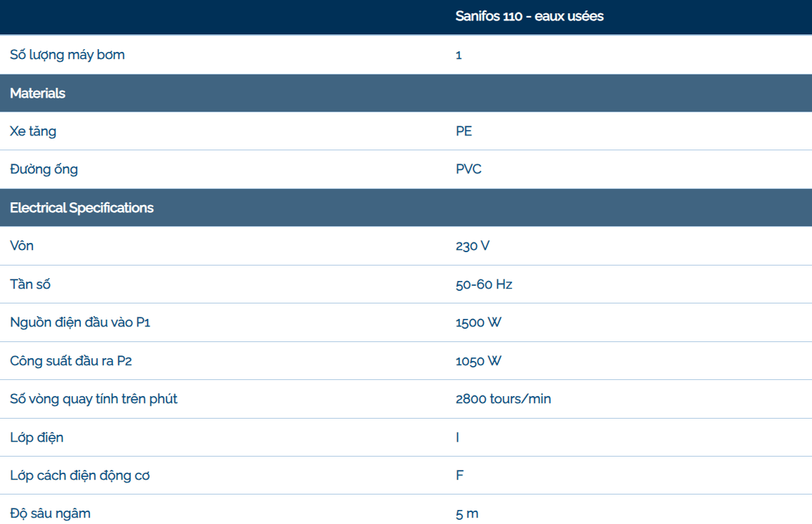Click the 50-60 Hz frequency value
Viewport: 812px width, 524px height.
[484, 284]
